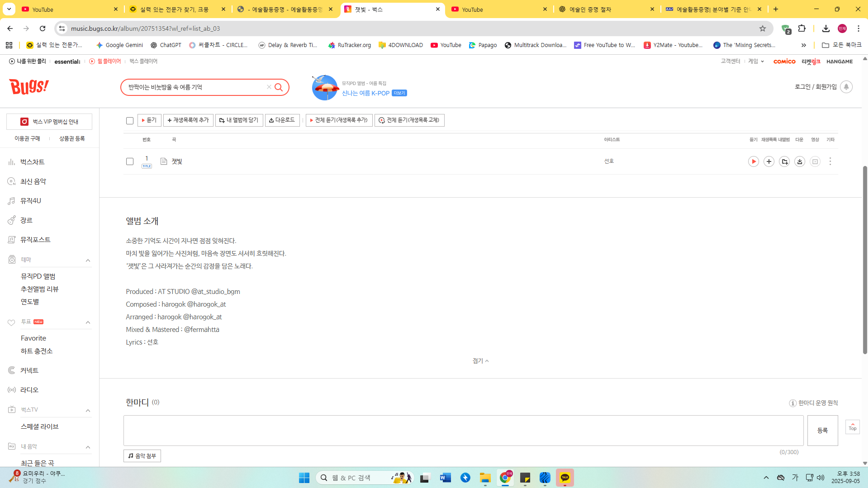View lyrics icon next to 잿빛
This screenshot has height=488, width=868.
point(164,161)
